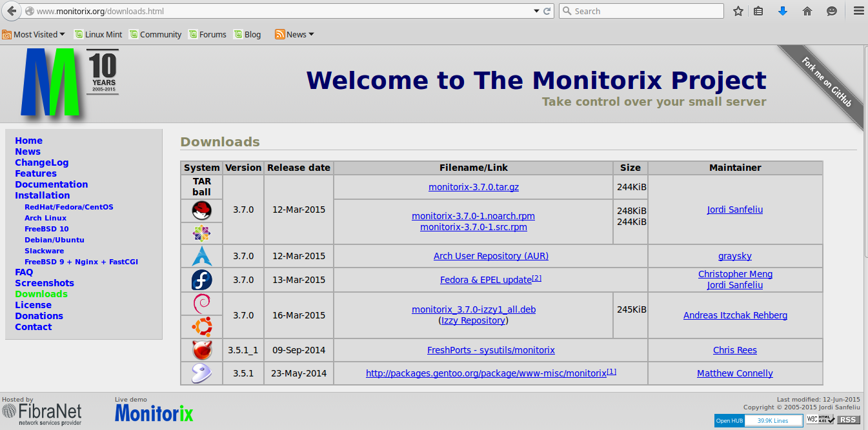Open RedHat/Fedora/CentOS installation page
The height and width of the screenshot is (430, 868).
68,207
